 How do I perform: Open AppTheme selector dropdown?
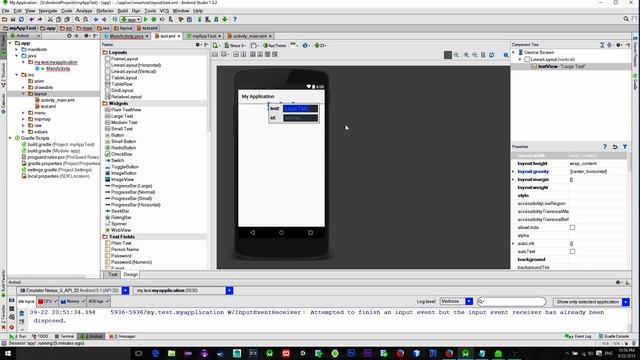pos(275,45)
